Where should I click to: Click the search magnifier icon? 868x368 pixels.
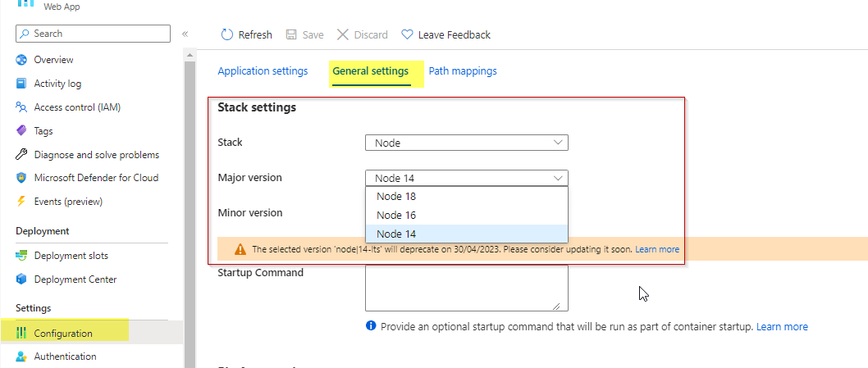(25, 34)
